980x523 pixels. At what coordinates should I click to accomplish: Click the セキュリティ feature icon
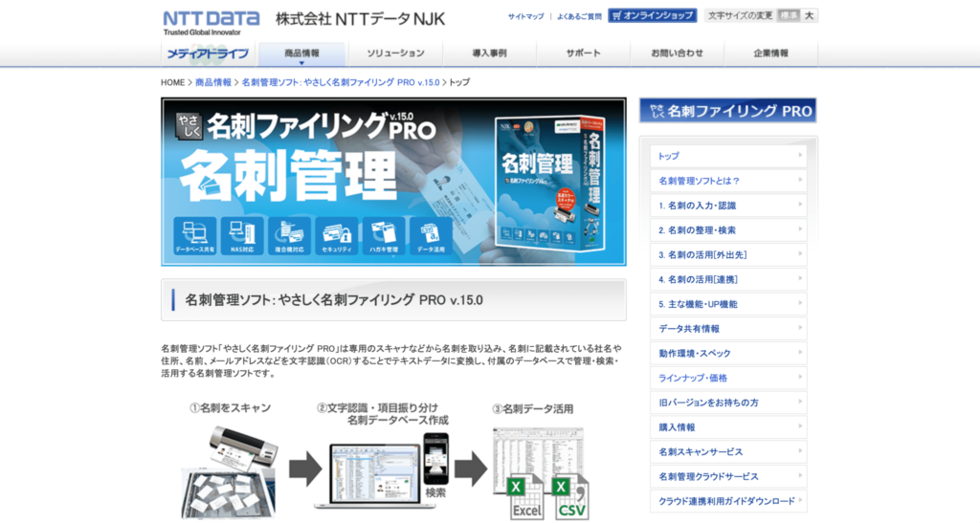point(336,236)
